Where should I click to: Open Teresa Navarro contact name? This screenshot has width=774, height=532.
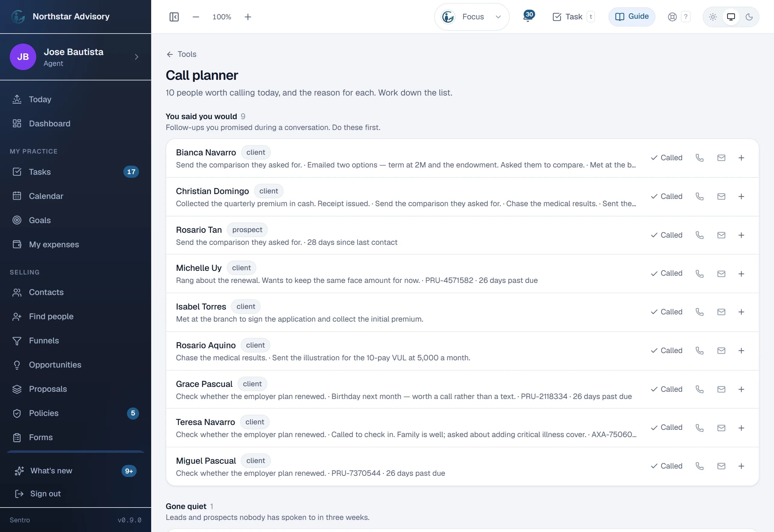click(x=205, y=422)
